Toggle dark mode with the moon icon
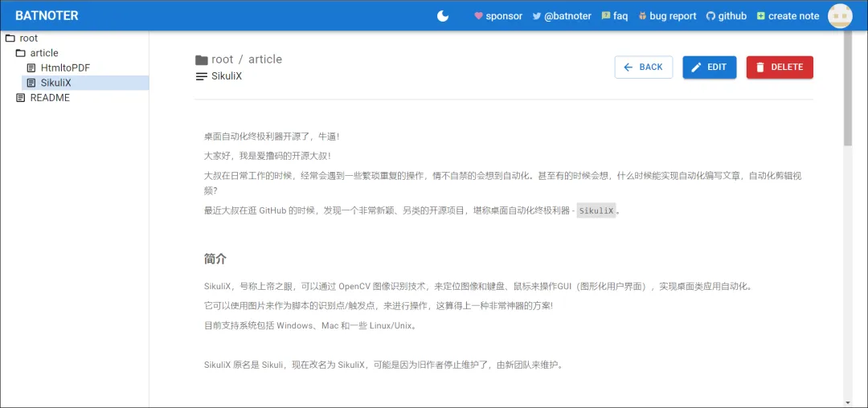 [443, 16]
